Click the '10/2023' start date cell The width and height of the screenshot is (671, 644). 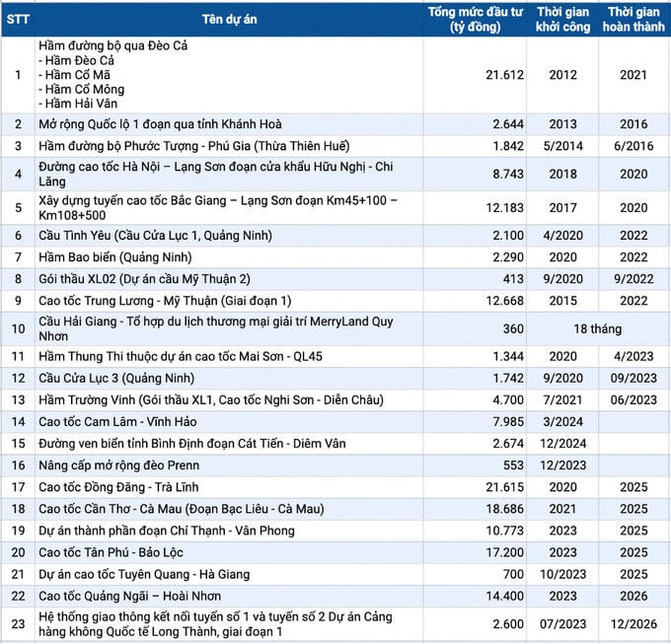pyautogui.click(x=561, y=574)
